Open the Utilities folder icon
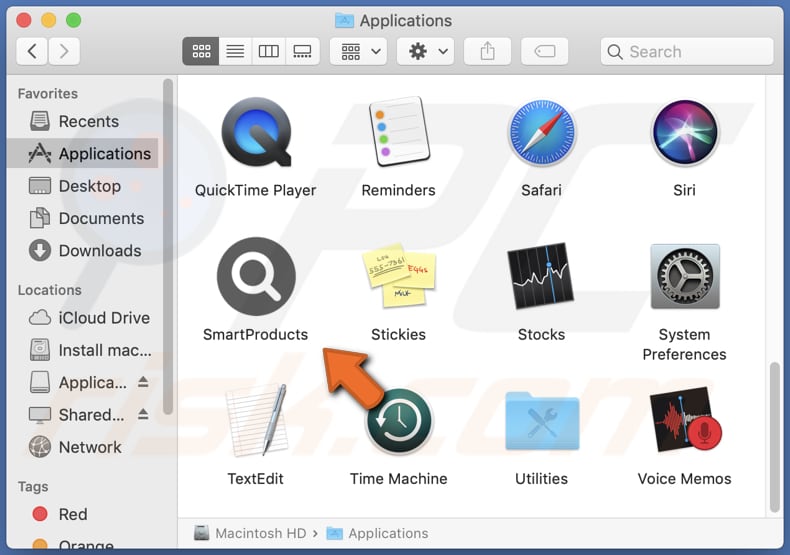 pos(542,421)
